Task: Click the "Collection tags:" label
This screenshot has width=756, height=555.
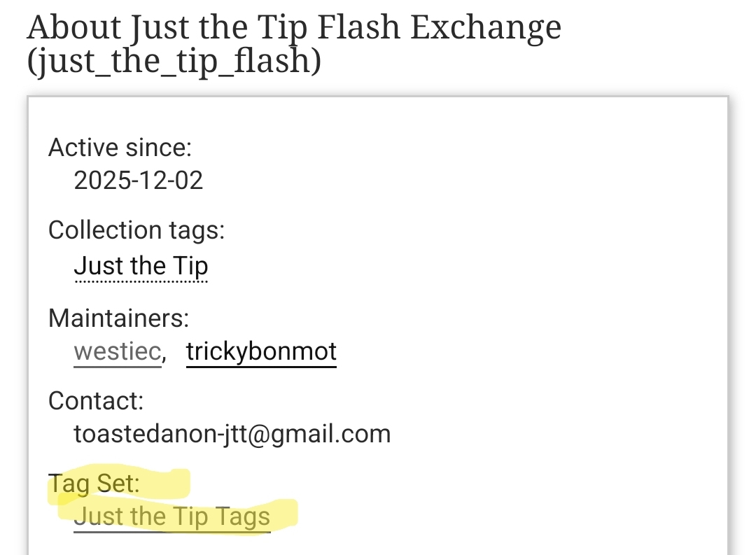Action: tap(136, 230)
